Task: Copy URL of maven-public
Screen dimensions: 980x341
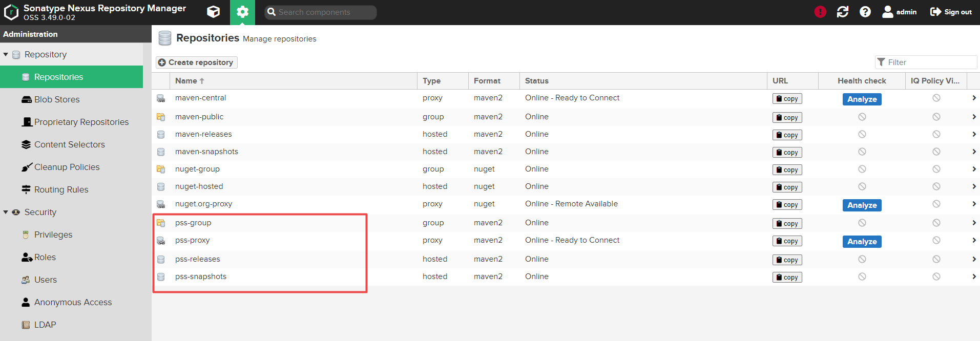Action: 787,118
